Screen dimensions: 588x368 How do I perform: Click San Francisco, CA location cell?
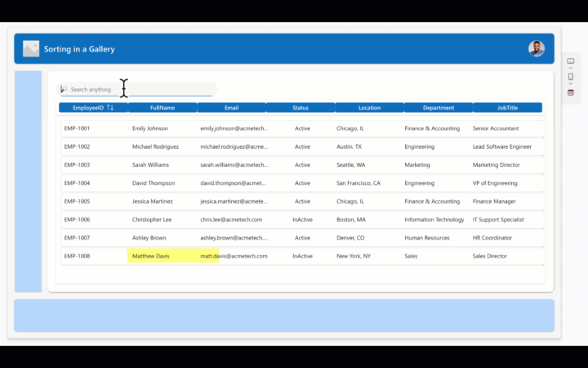[x=359, y=183]
